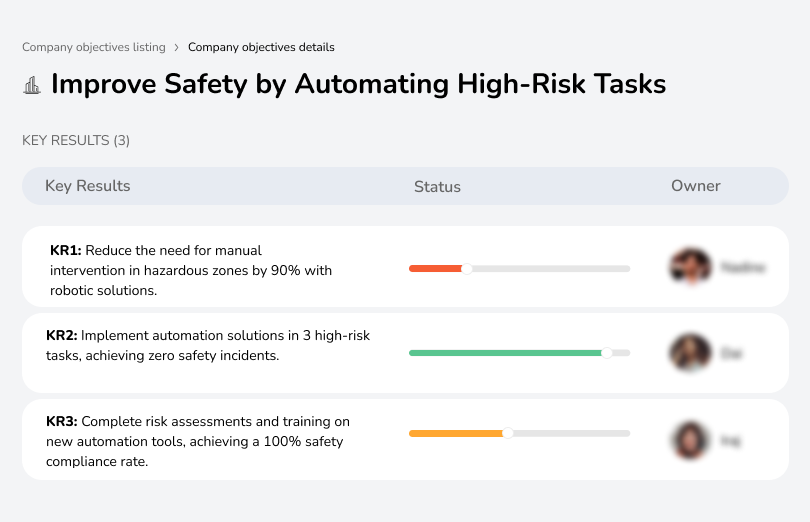Click KR3 owner blurred name
The width and height of the screenshot is (810, 522).
pyautogui.click(x=730, y=441)
